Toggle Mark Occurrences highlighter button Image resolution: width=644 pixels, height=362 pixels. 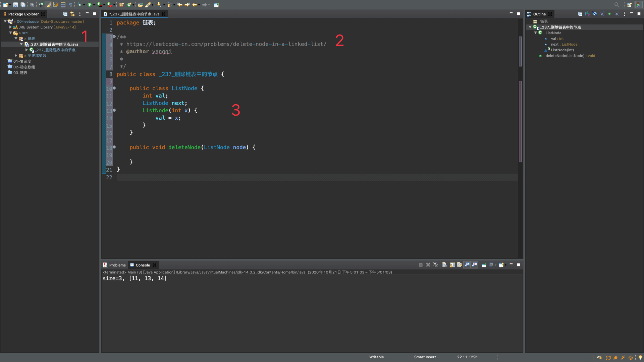(49, 5)
